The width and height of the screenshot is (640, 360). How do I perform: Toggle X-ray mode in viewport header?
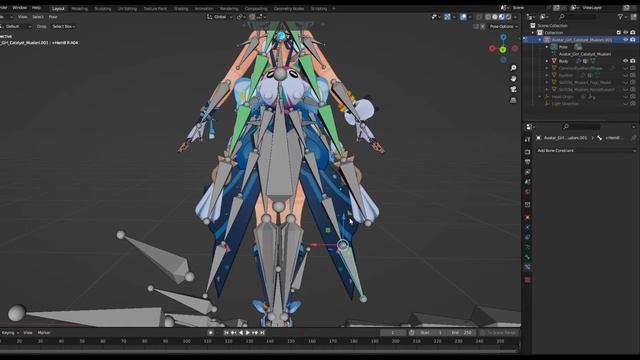point(479,17)
